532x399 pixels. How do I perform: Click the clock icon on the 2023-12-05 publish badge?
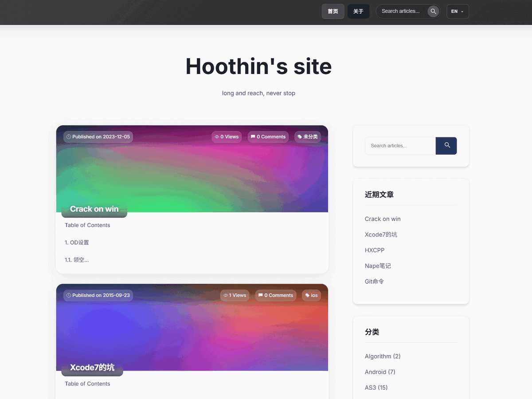pos(68,137)
